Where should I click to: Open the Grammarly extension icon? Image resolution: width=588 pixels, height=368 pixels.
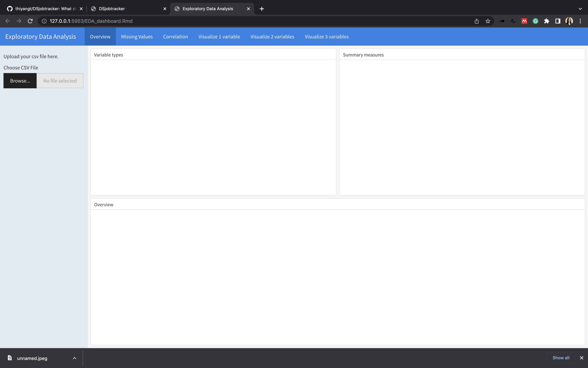coord(535,21)
